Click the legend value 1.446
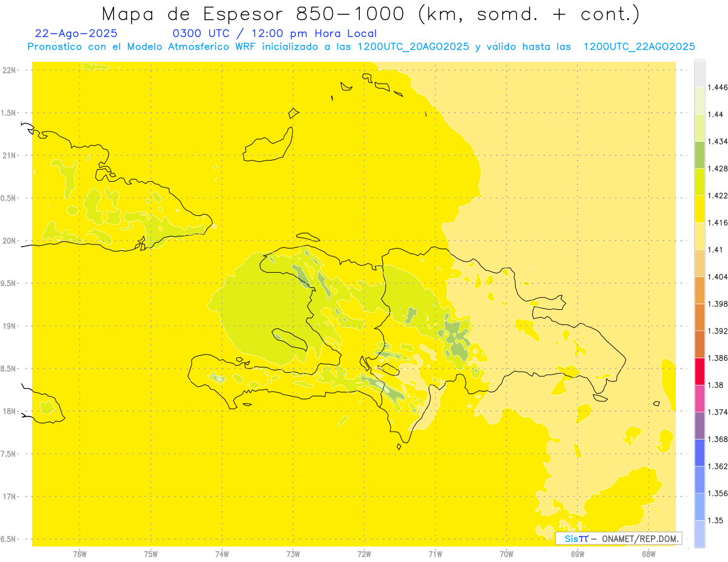The height and width of the screenshot is (562, 728). [x=718, y=87]
